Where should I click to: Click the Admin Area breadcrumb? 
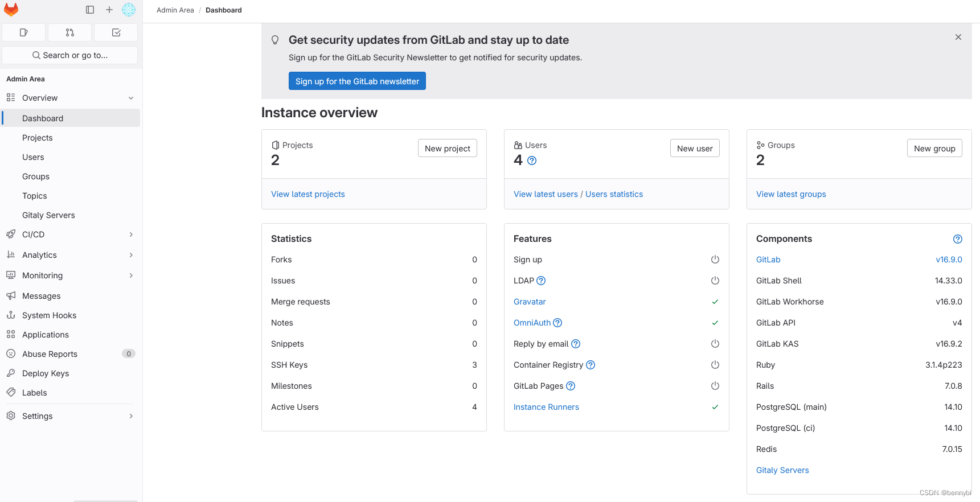(175, 10)
